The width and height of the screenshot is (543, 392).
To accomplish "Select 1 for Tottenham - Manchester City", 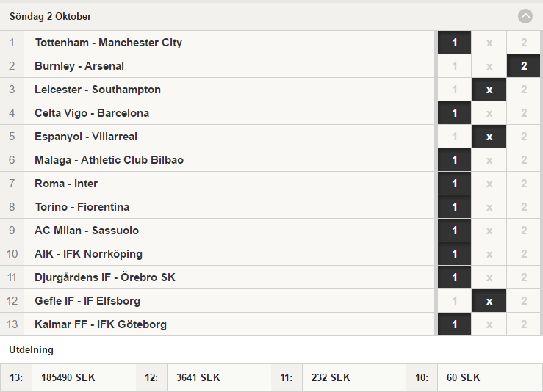I will click(x=454, y=43).
